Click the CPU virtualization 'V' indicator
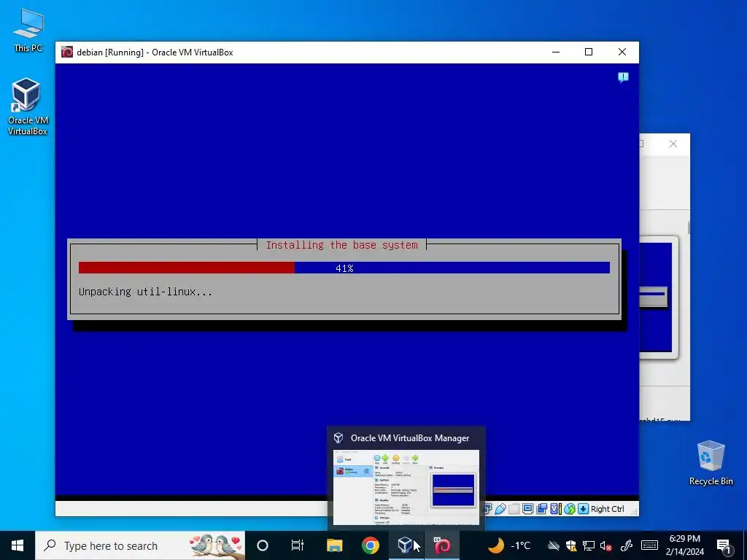747x560 pixels. tap(555, 509)
